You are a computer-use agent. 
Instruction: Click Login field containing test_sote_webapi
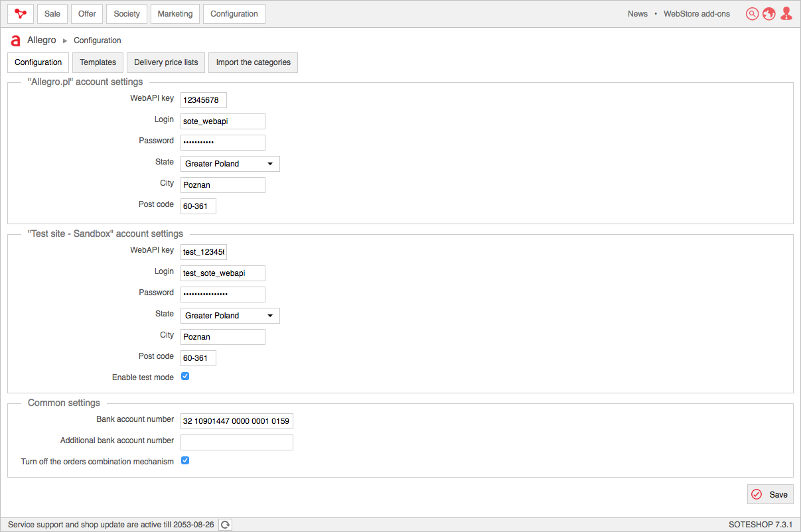pyautogui.click(x=223, y=273)
